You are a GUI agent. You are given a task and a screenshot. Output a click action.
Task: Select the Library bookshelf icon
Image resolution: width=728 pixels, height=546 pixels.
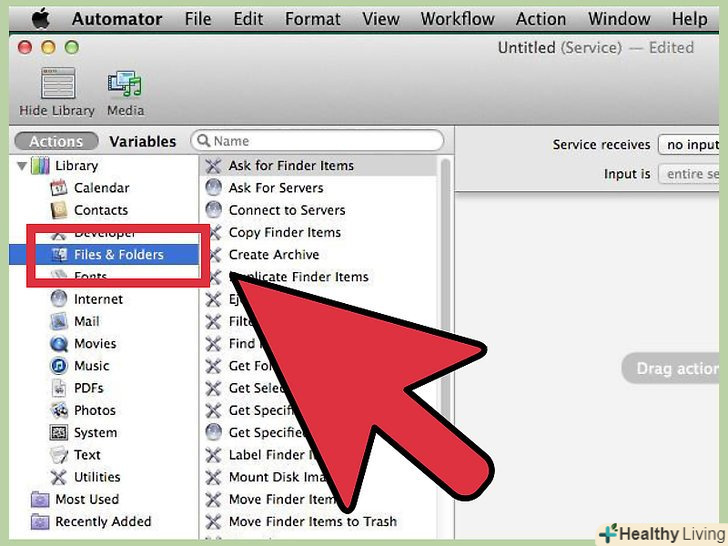40,165
